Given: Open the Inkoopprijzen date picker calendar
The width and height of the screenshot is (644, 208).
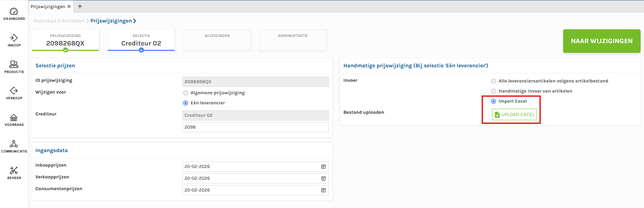Looking at the screenshot, I should pyautogui.click(x=323, y=167).
